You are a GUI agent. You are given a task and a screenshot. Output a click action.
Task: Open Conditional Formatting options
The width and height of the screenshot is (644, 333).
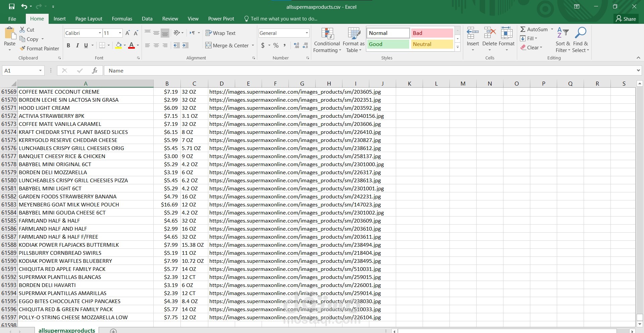pos(327,40)
